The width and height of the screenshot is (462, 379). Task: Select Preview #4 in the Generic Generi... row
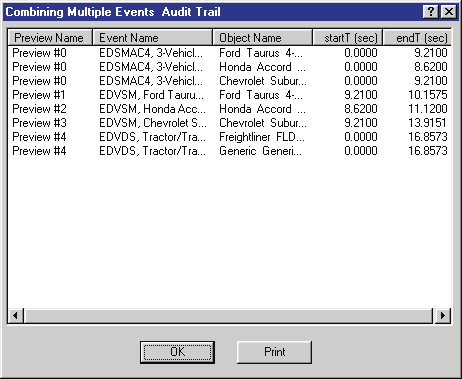(x=39, y=151)
